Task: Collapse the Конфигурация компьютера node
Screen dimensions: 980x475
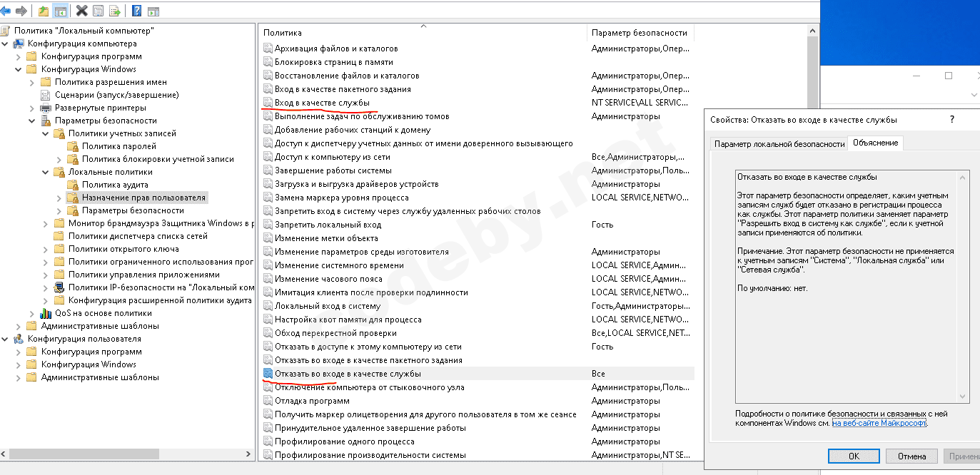Action: tap(6, 44)
